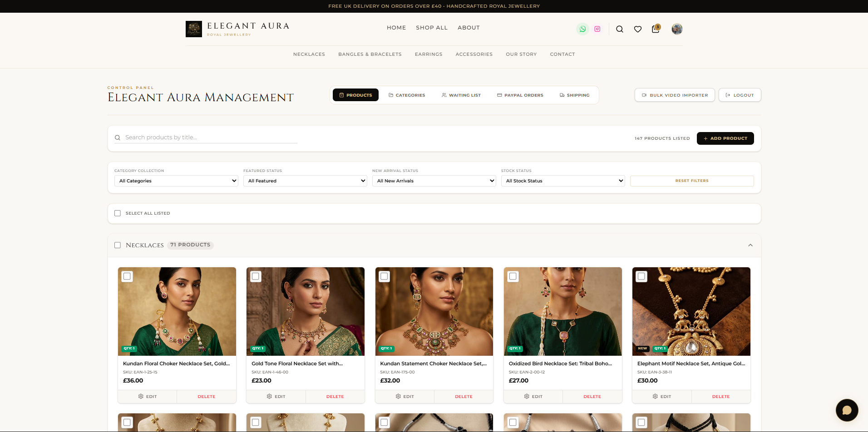Viewport: 868px width, 432px height.
Task: Click the box icon on Products tab
Action: click(341, 95)
